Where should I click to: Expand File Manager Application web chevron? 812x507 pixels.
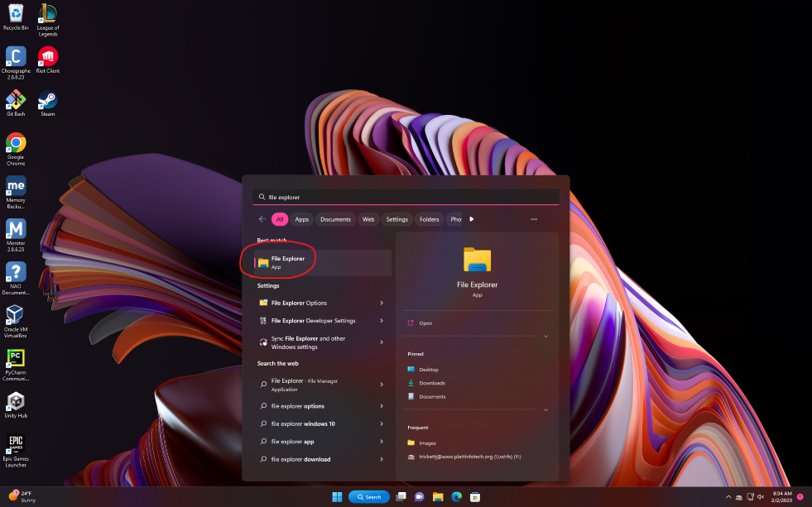pos(382,385)
